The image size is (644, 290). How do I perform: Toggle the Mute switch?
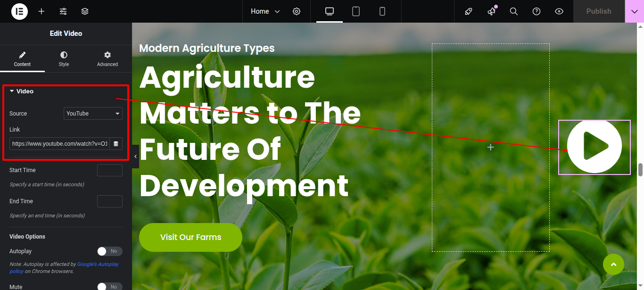(109, 286)
